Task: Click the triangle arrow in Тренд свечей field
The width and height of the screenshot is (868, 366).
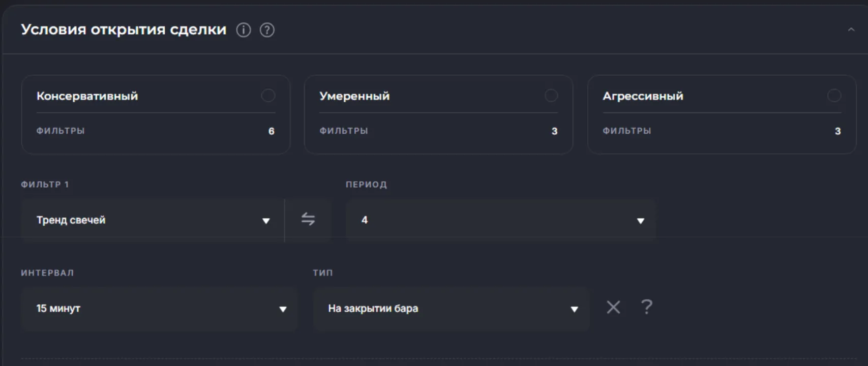Action: pos(265,221)
